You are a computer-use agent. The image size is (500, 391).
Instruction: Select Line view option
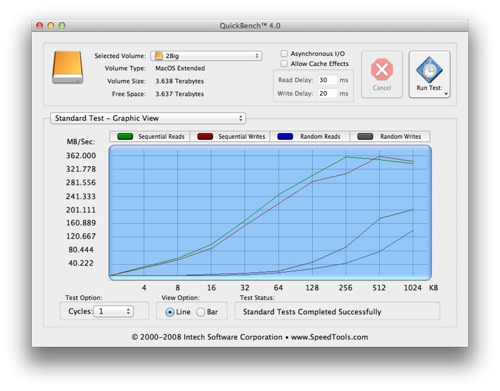(x=170, y=312)
